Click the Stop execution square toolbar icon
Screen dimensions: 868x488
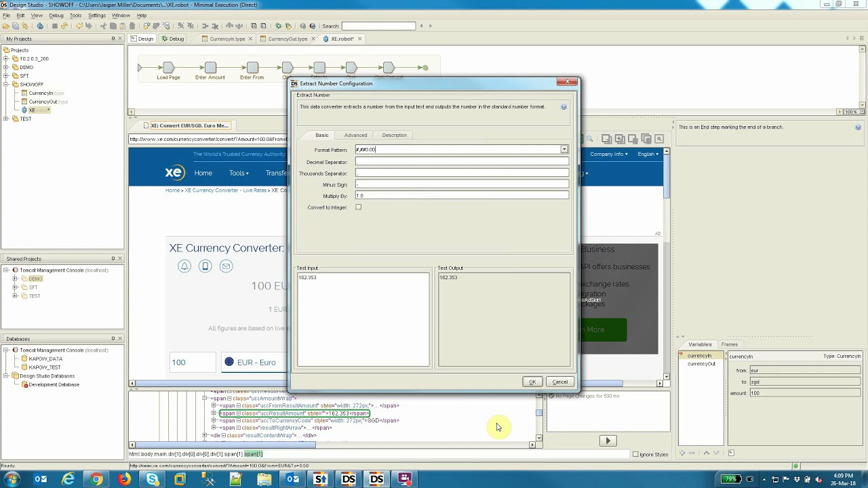point(54,26)
